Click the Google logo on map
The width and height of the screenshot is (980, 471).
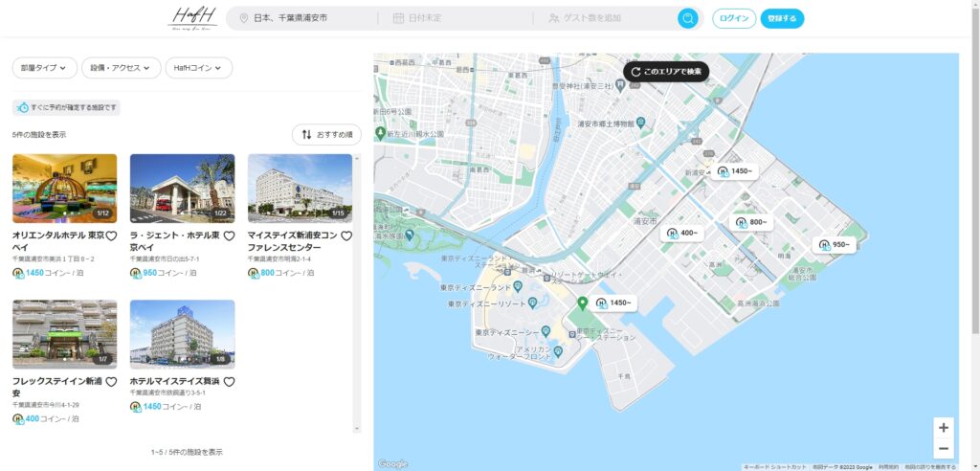click(393, 463)
